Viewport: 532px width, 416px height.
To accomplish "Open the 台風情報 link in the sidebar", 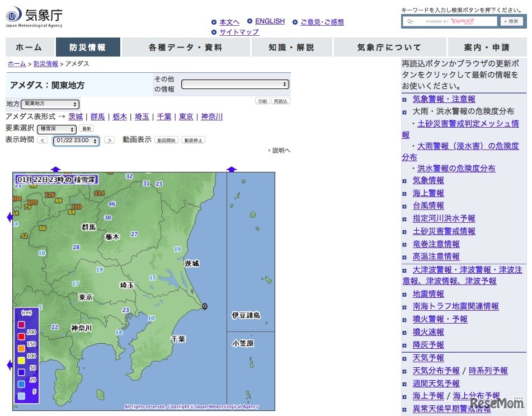I will (x=428, y=205).
